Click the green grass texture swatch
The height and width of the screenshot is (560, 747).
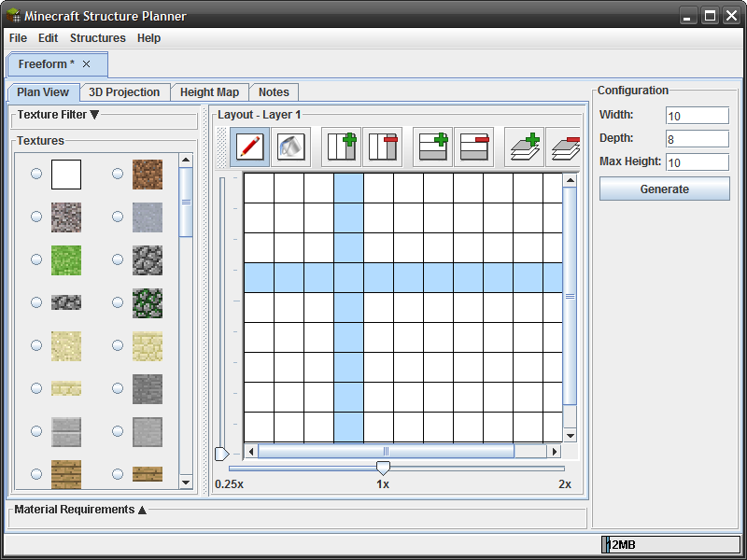click(x=66, y=260)
